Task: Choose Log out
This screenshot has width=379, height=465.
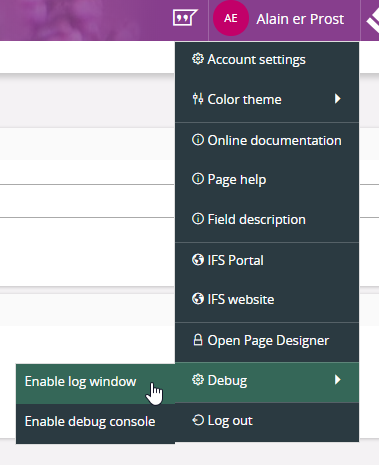Action: 267,422
